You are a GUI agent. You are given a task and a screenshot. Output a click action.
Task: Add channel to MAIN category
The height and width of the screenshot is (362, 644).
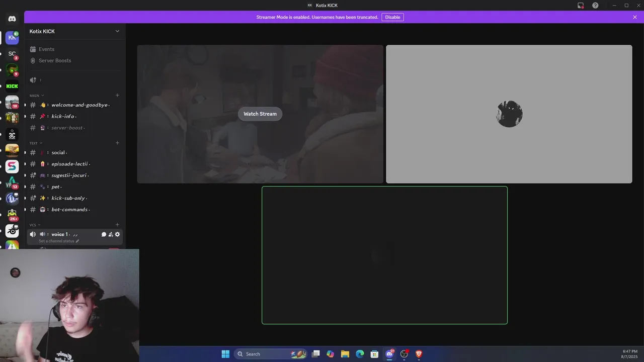coord(117,96)
